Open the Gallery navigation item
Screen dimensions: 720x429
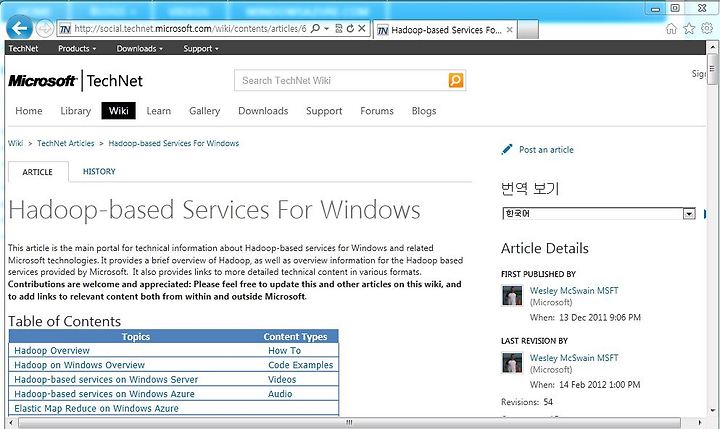(x=204, y=111)
